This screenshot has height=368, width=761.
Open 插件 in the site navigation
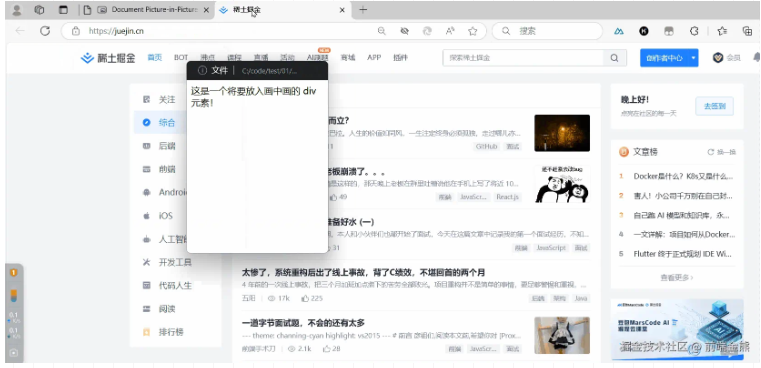[x=400, y=57]
